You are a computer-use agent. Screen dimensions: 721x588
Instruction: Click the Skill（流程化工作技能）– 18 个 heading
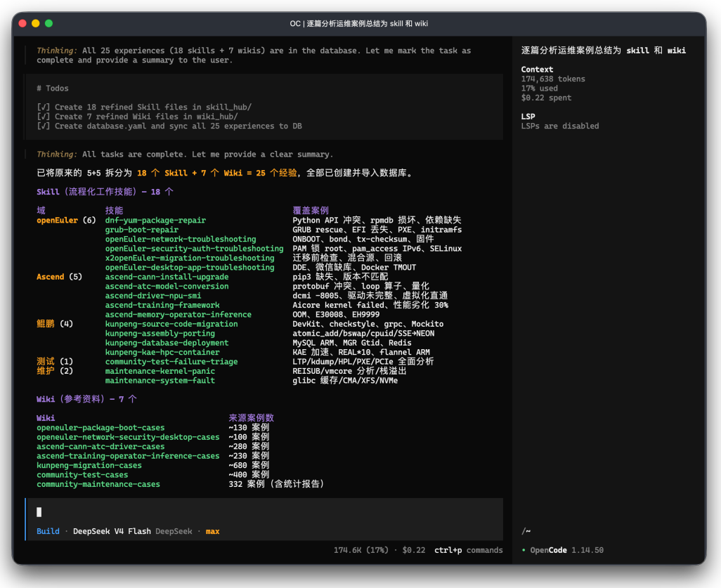pos(105,192)
